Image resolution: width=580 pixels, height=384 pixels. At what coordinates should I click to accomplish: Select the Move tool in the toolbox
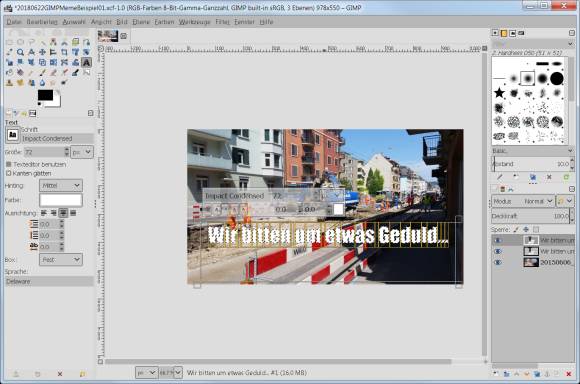[42, 52]
